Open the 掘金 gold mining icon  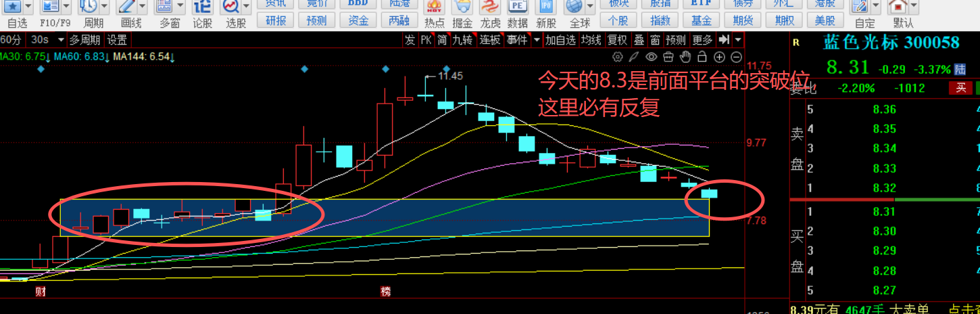pyautogui.click(x=462, y=6)
